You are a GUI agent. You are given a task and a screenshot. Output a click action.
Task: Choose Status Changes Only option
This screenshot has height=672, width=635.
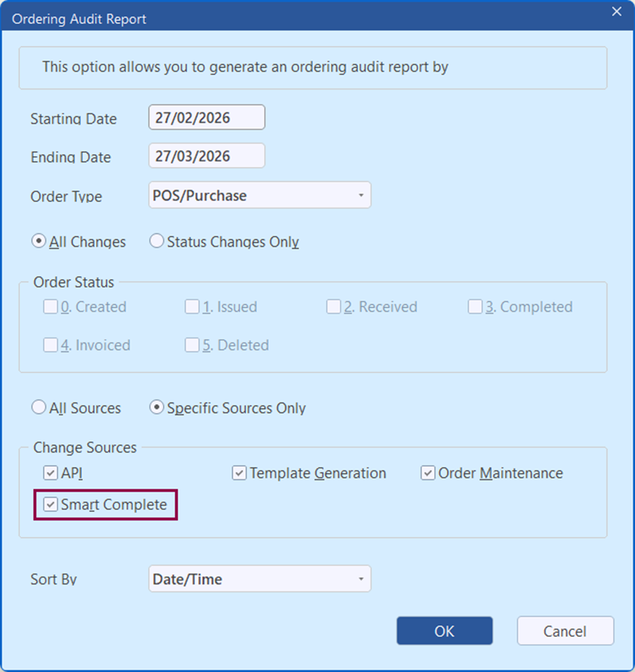click(157, 241)
